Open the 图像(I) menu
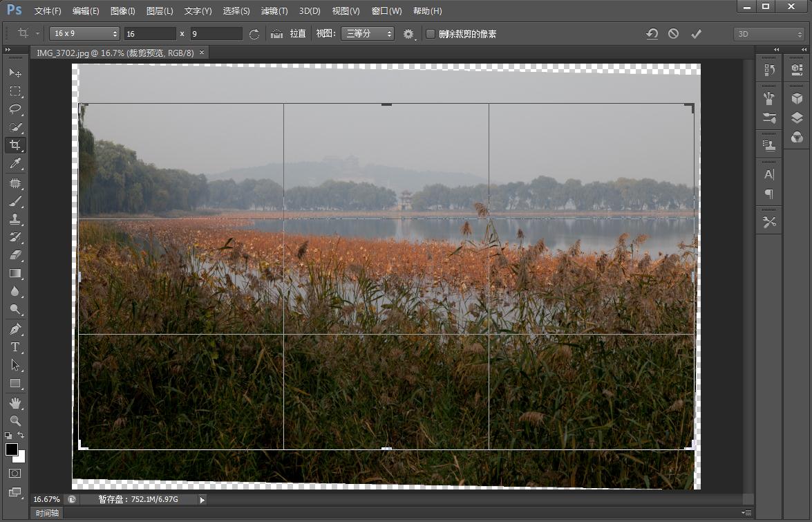812x522 pixels. tap(122, 11)
